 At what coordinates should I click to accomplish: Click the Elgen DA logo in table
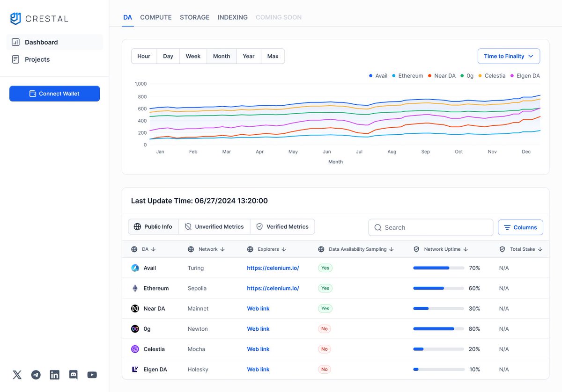(135, 370)
